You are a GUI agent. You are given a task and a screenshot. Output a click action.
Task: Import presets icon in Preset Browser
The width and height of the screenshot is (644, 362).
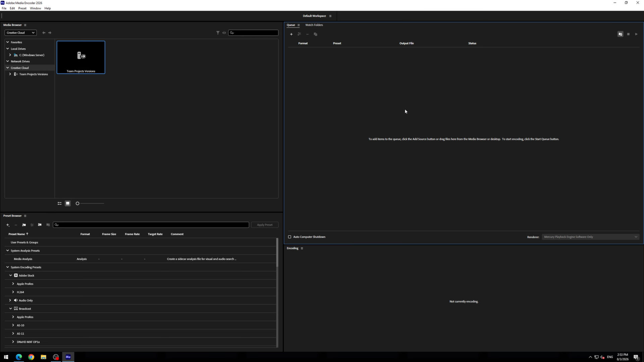(40, 225)
